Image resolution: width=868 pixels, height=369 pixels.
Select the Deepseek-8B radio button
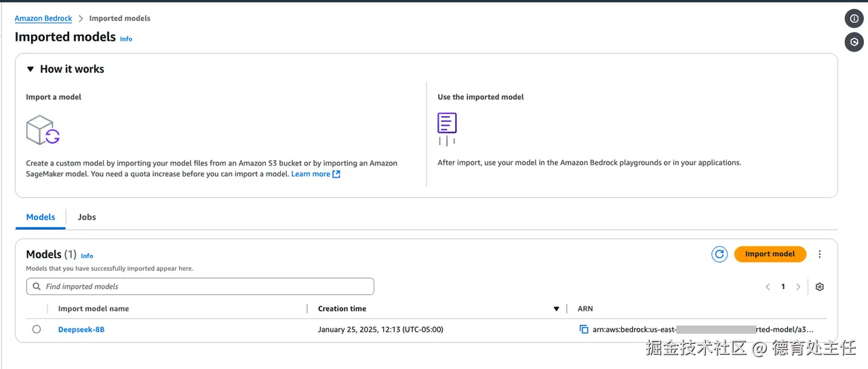pyautogui.click(x=37, y=330)
